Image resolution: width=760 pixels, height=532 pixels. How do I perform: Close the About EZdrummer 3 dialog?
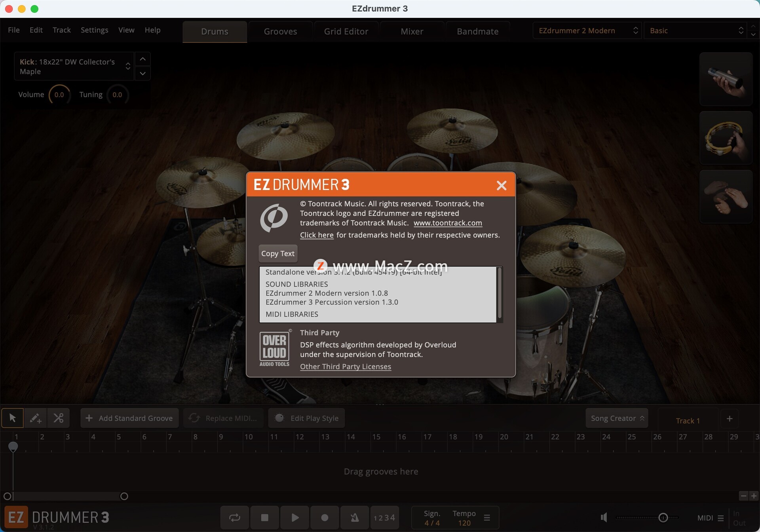tap(501, 185)
